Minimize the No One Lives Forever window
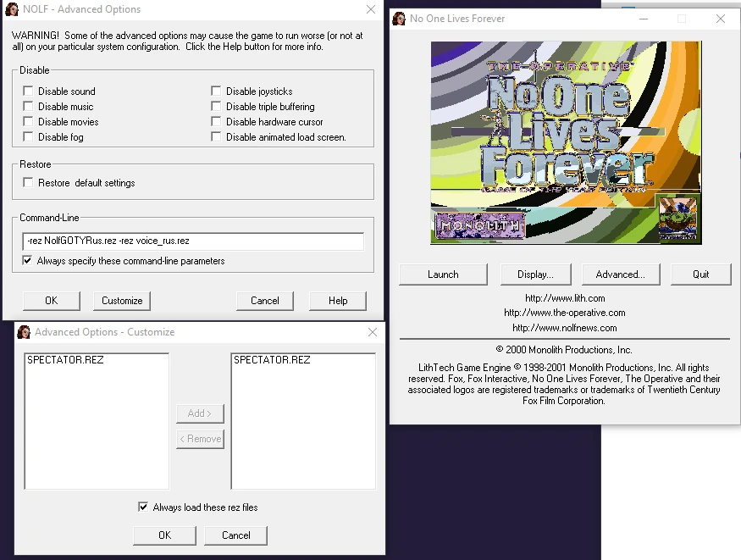The width and height of the screenshot is (741, 560). (x=644, y=19)
